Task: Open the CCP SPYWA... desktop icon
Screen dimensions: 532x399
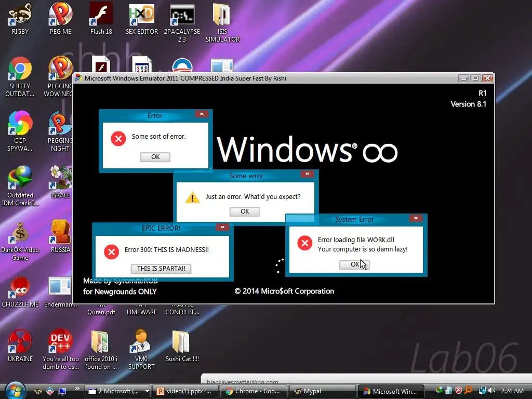Action: coord(20,131)
